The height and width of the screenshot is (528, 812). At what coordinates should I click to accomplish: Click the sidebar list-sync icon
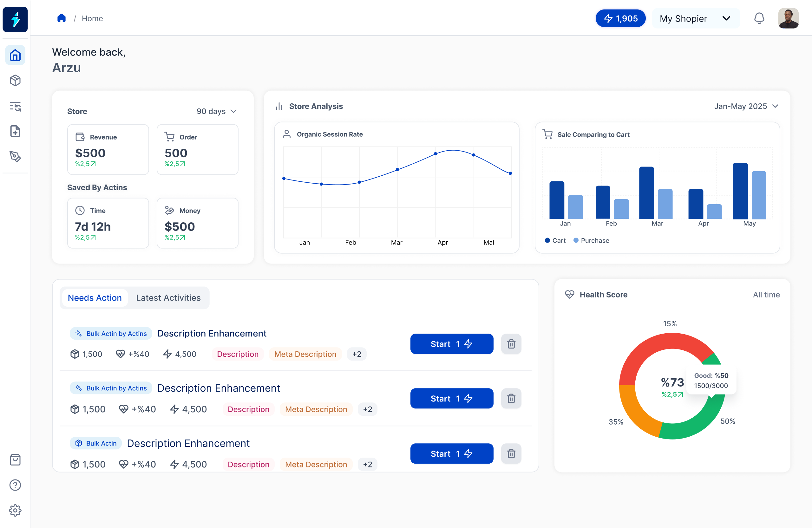pyautogui.click(x=15, y=107)
